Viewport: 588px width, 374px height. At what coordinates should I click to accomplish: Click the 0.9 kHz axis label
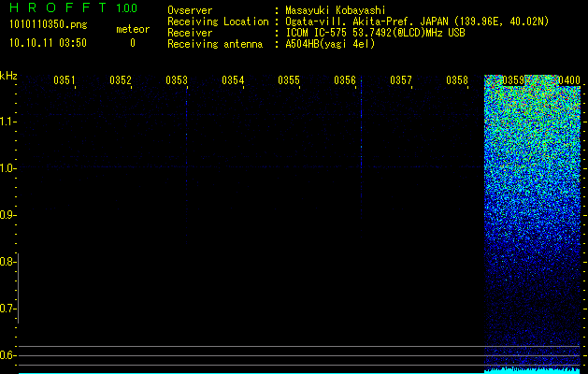tap(7, 215)
